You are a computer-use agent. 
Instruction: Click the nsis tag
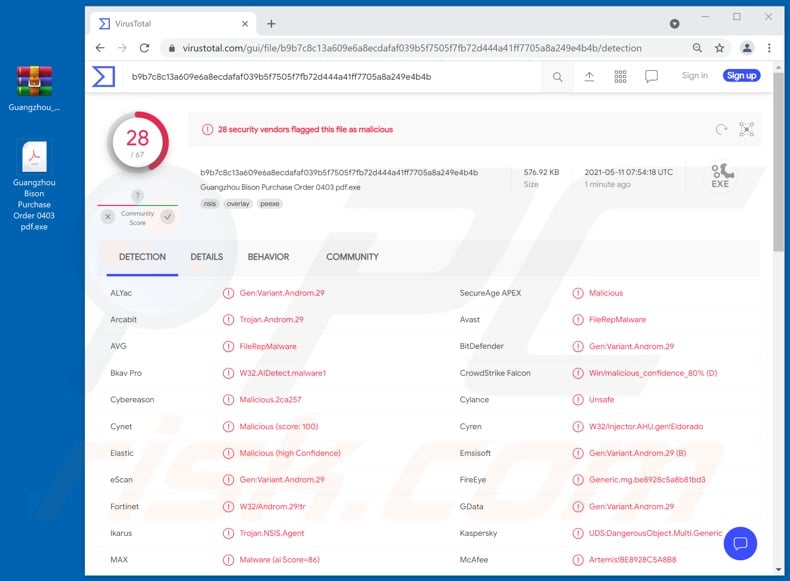click(x=210, y=204)
